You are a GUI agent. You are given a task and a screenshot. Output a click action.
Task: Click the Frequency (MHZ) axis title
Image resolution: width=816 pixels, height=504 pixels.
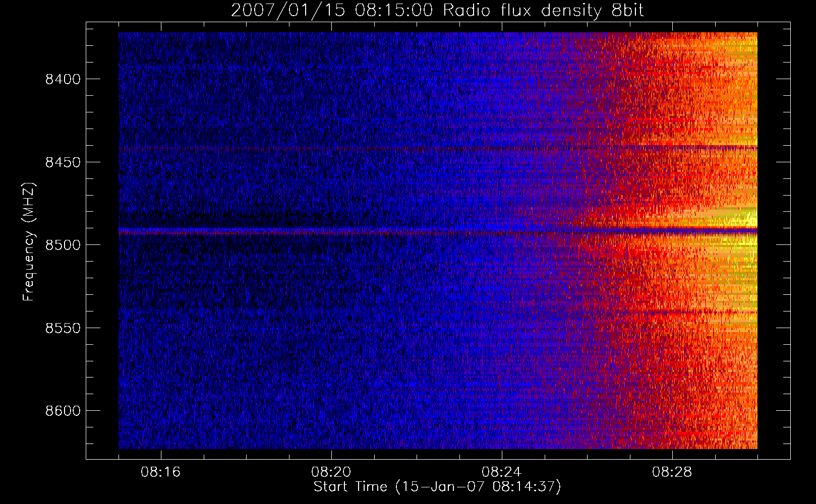click(x=29, y=242)
